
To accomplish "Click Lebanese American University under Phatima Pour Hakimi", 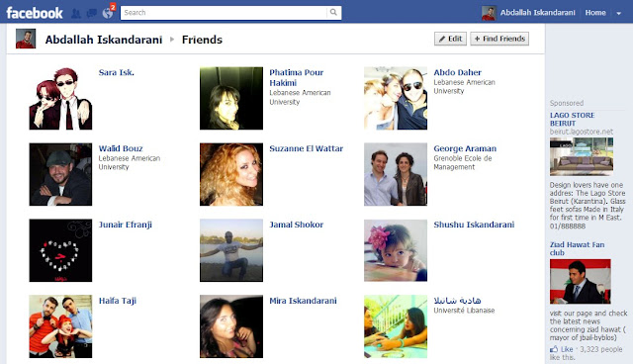I will pos(300,97).
